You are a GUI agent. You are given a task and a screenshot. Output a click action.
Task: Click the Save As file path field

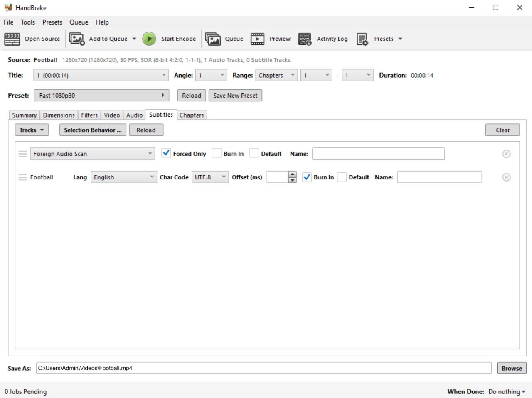(x=264, y=368)
